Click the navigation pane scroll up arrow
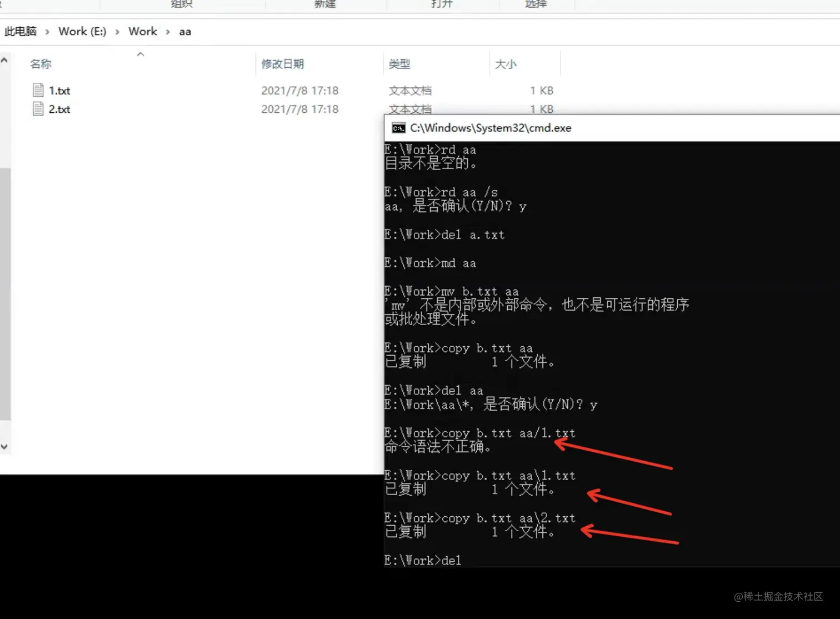Screen dimensions: 840x619 [x=4, y=60]
